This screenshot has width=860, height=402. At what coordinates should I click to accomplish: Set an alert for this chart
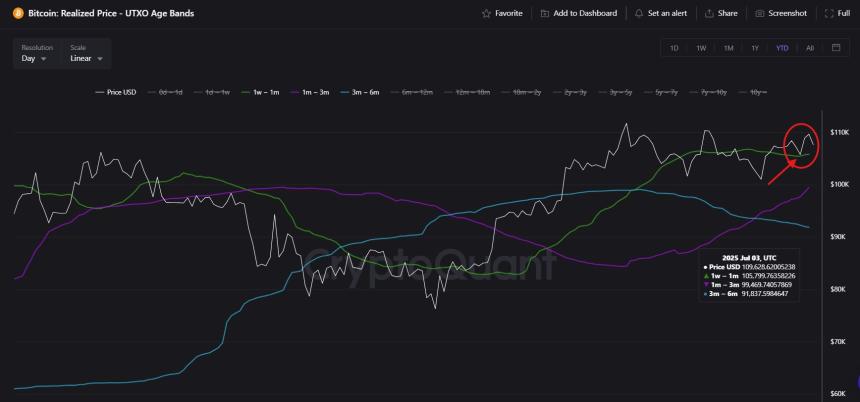point(661,13)
